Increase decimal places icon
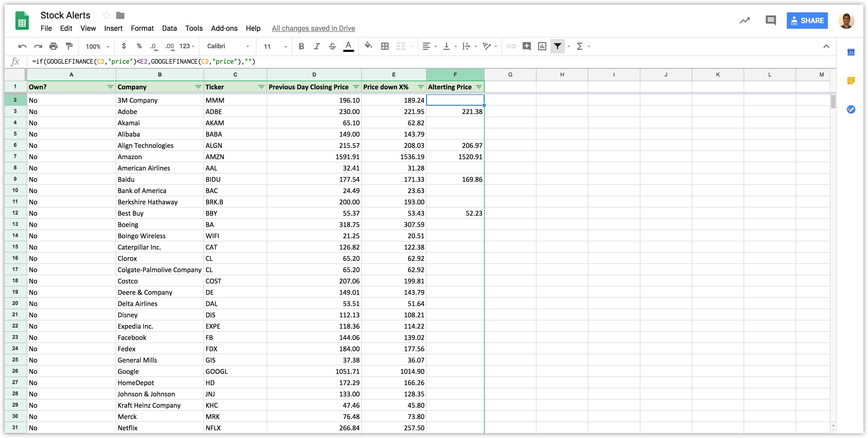868x438 pixels. (170, 46)
